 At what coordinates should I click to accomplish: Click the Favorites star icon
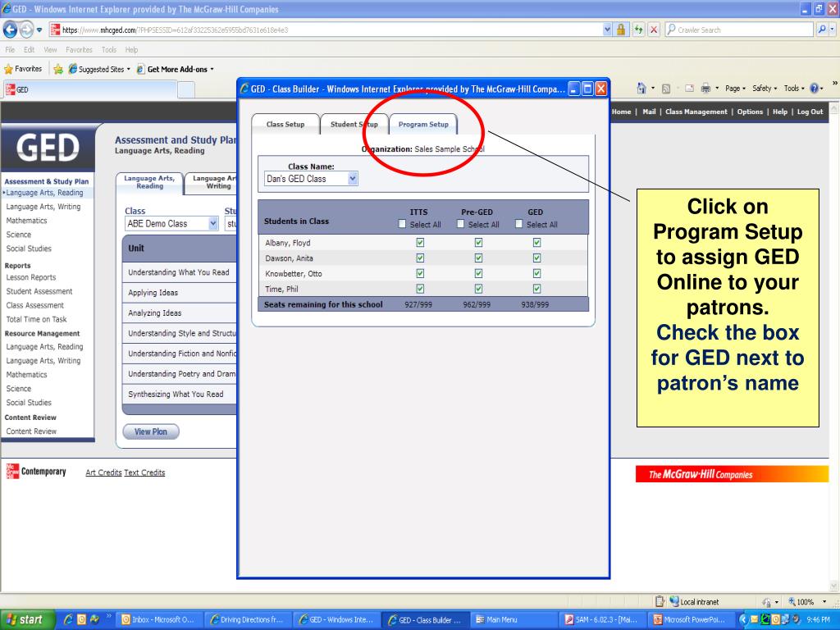[8, 69]
